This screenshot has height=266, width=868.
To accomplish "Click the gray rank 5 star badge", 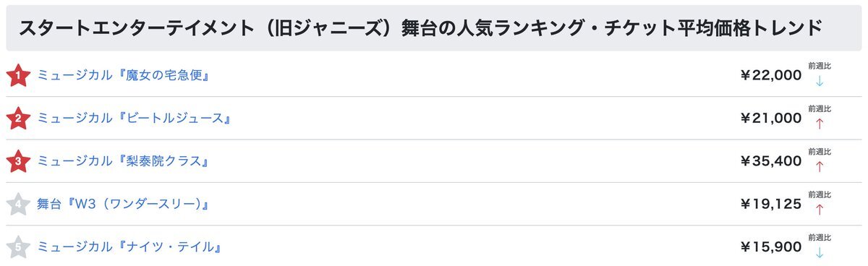I will pos(17,247).
